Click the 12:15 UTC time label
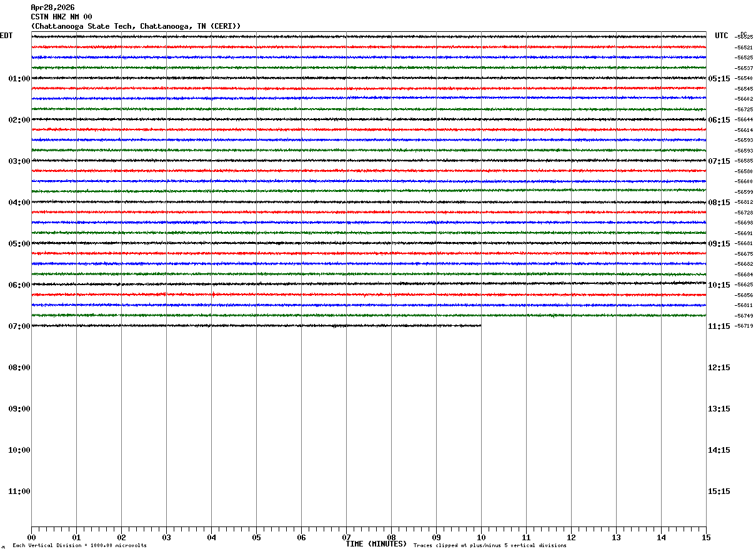Image resolution: width=756 pixels, height=554 pixels. (719, 368)
